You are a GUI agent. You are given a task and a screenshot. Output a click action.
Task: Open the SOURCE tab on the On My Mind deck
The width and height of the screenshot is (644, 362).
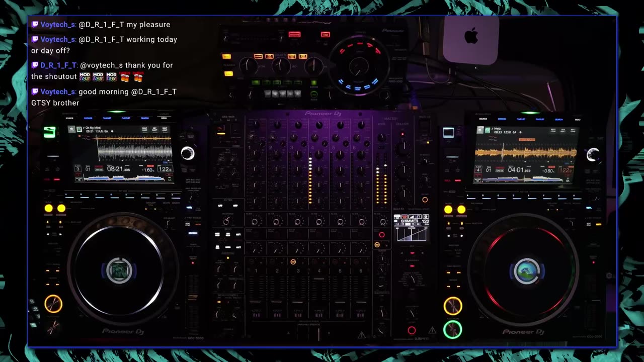click(69, 118)
